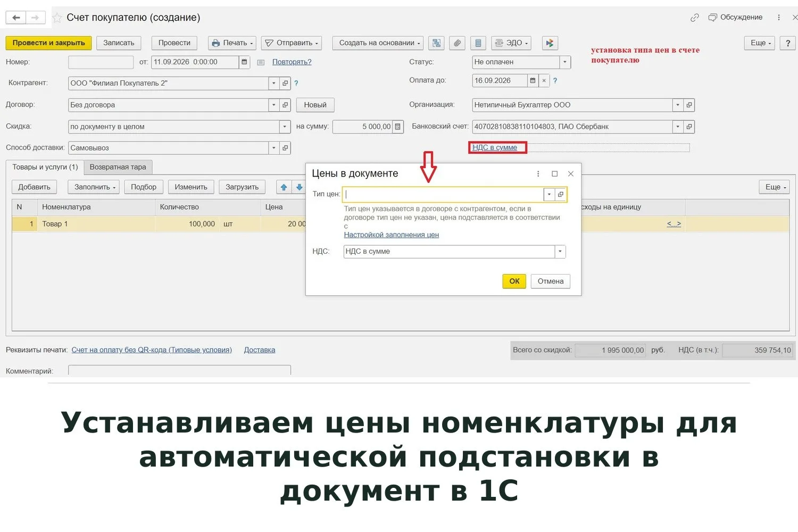Expand the Печать menu
Viewport: 798px width, 532px height.
(x=232, y=43)
